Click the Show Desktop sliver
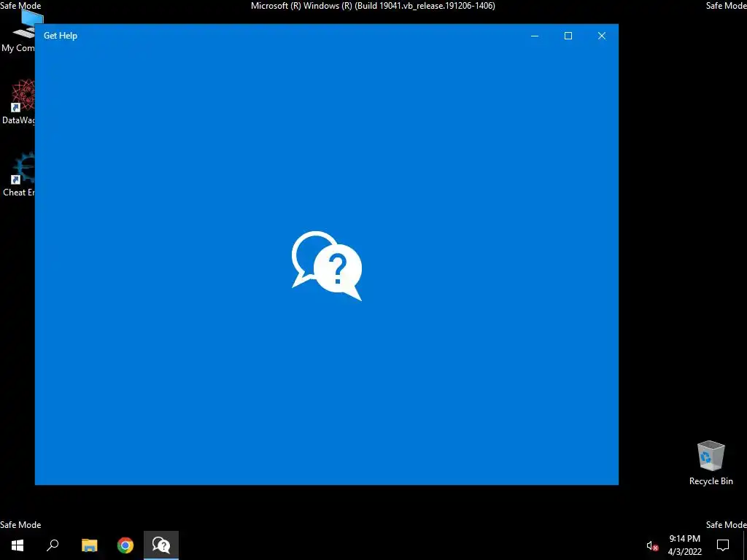Viewport: 747px width, 560px height. [x=745, y=545]
